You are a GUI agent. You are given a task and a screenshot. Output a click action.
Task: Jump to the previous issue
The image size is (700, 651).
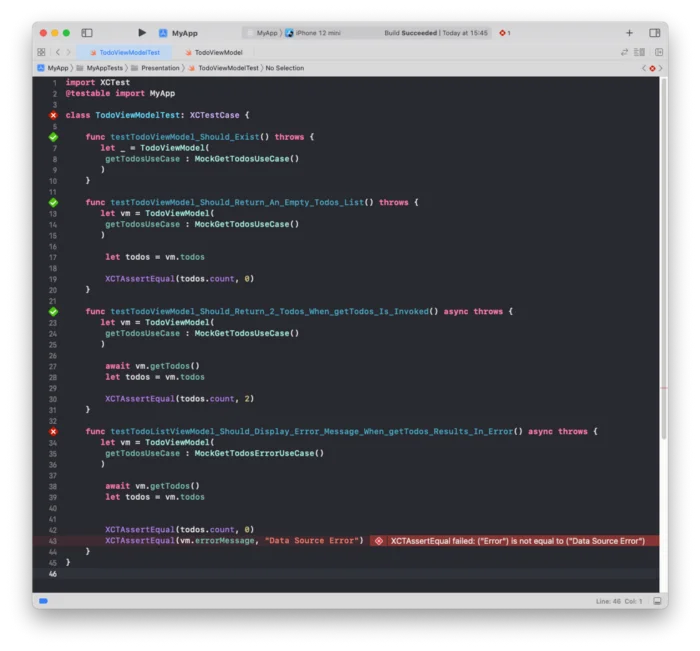pos(644,68)
